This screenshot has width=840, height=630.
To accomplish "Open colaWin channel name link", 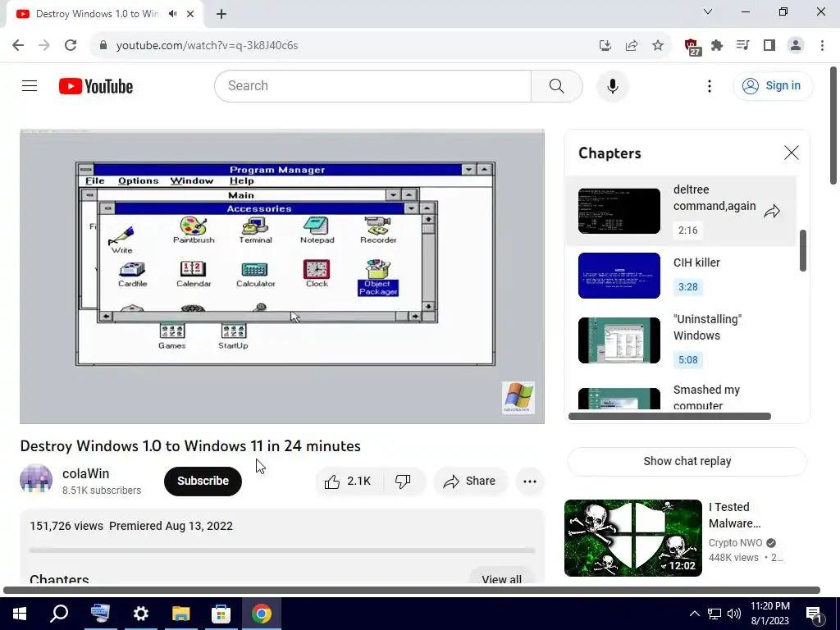I will (85, 473).
